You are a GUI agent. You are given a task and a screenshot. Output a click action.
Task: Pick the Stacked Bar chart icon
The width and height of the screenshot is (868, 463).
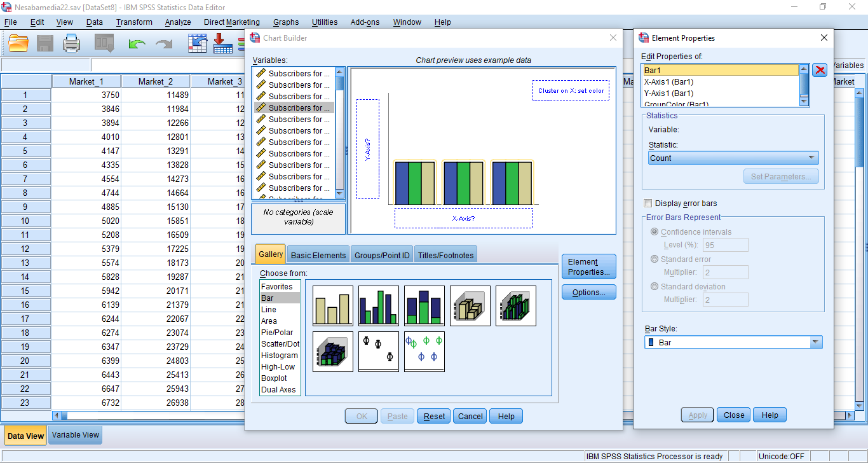pos(424,306)
